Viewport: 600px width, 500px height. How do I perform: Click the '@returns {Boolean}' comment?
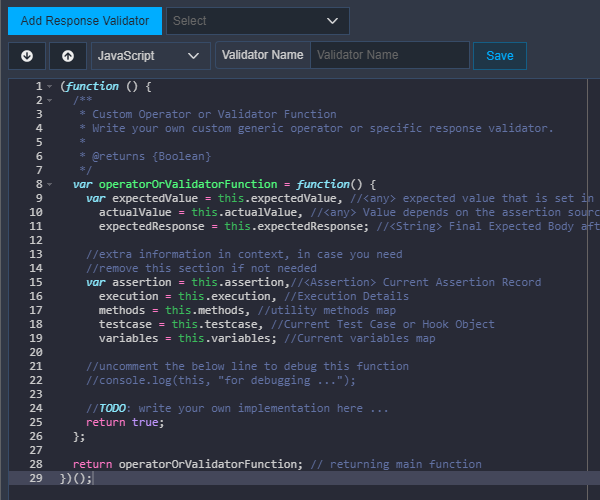tap(151, 156)
